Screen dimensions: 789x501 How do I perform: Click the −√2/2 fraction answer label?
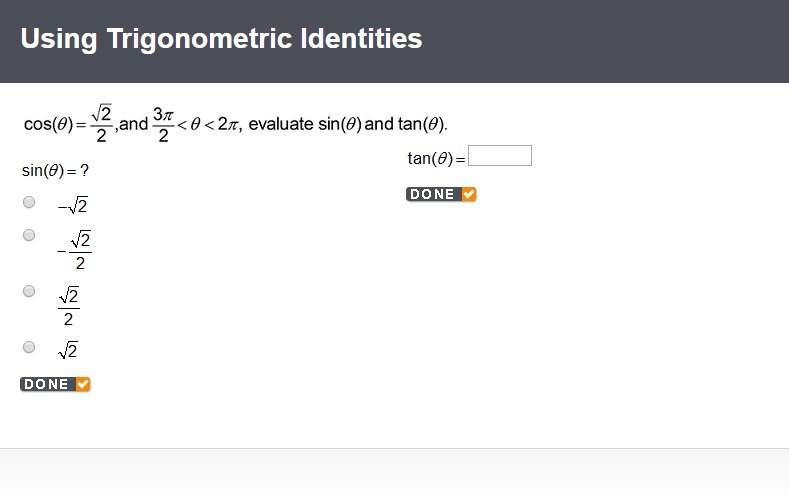pos(77,250)
